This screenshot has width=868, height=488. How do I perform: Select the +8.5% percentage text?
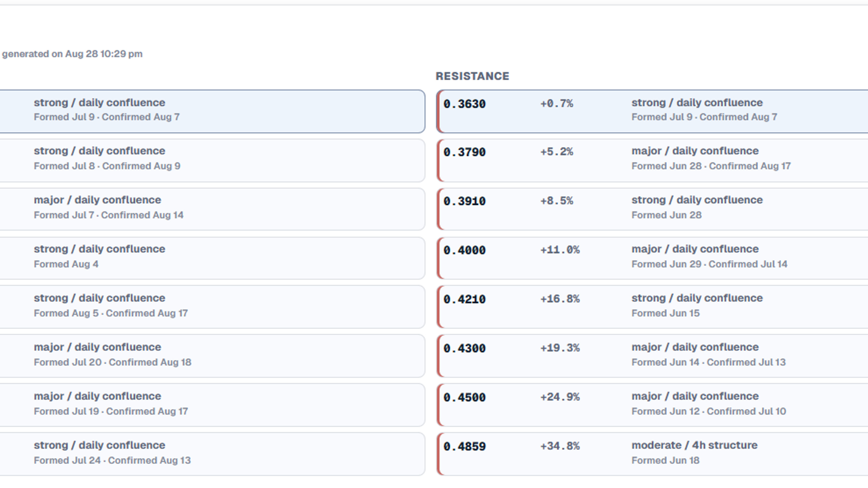tap(557, 201)
